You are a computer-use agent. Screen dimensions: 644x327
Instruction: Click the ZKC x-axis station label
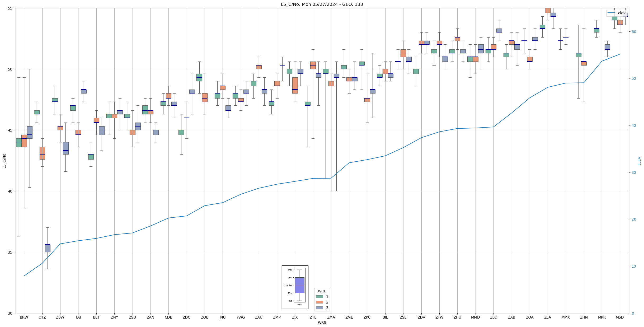367,317
